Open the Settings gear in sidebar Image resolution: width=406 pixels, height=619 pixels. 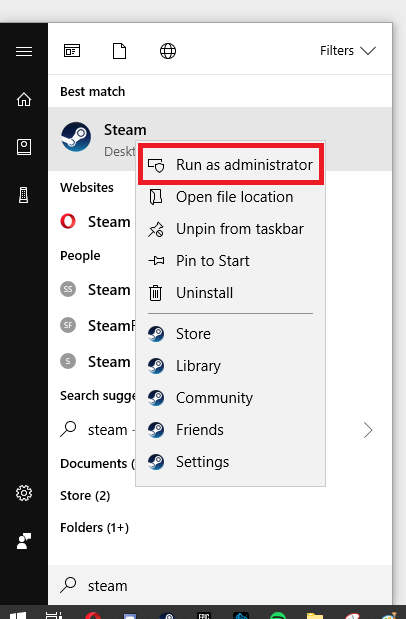pos(24,493)
